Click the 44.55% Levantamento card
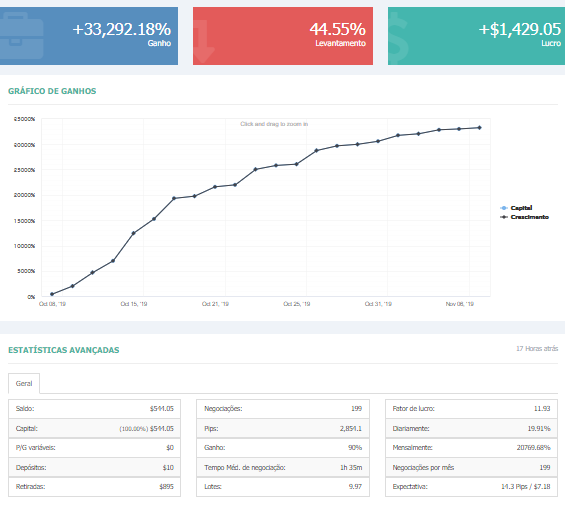 click(x=283, y=36)
